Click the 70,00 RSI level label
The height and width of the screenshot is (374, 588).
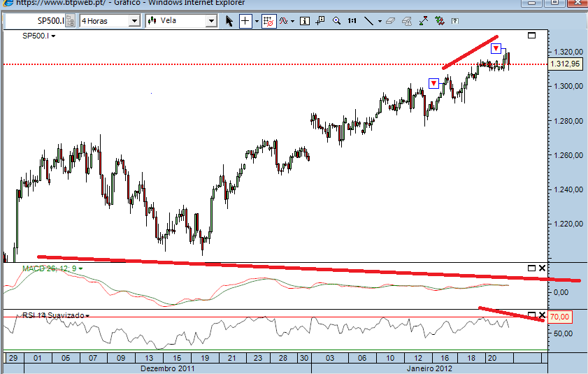pos(559,317)
